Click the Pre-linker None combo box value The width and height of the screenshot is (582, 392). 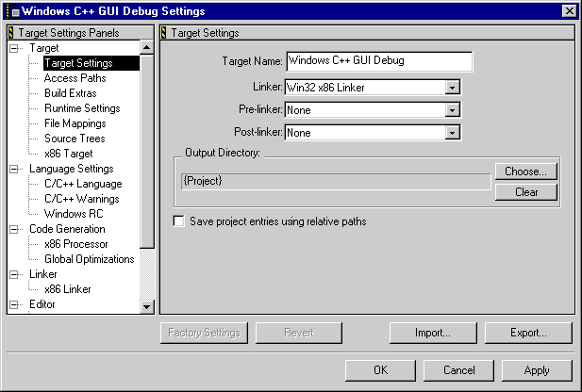tap(365, 110)
